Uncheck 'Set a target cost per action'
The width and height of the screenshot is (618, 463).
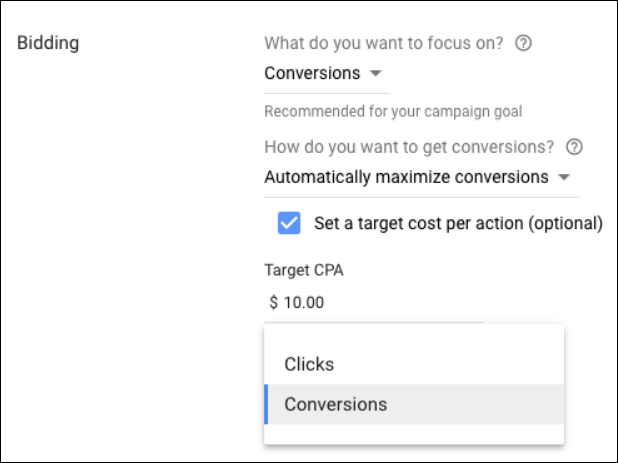point(289,223)
